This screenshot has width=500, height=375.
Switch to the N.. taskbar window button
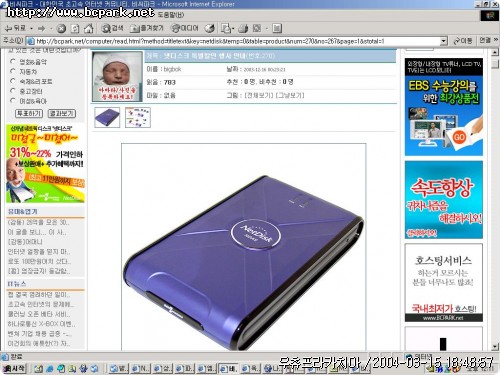coord(140,368)
